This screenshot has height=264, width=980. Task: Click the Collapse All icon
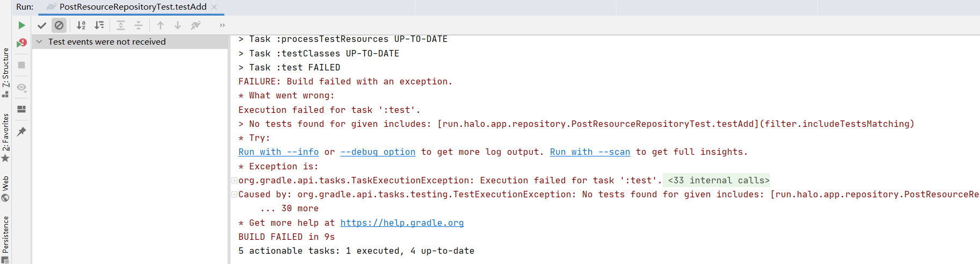(139, 25)
